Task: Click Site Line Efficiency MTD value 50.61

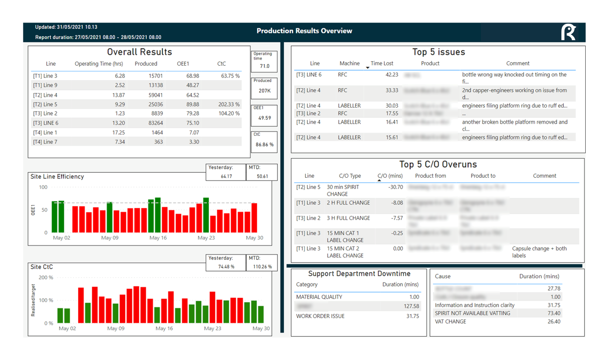Action: point(262,176)
